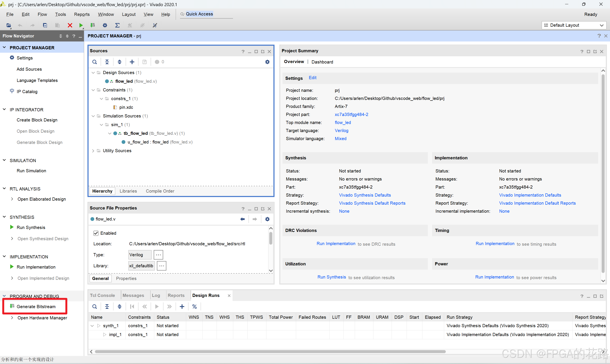Open IP Catalog in Flow Navigator
610x364 pixels.
pyautogui.click(x=27, y=91)
